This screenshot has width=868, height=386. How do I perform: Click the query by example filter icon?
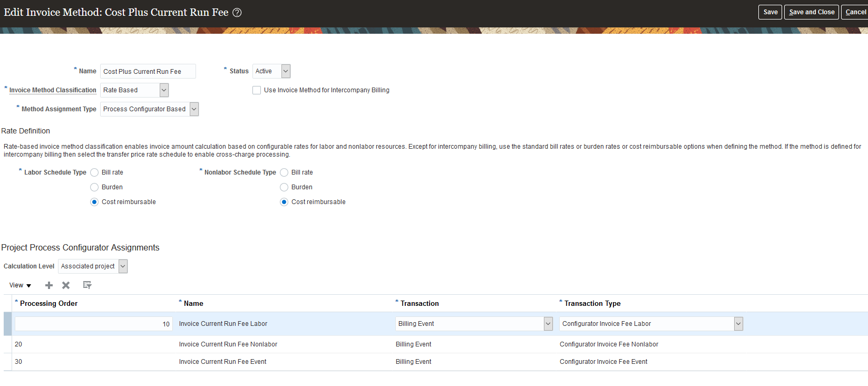(x=87, y=285)
